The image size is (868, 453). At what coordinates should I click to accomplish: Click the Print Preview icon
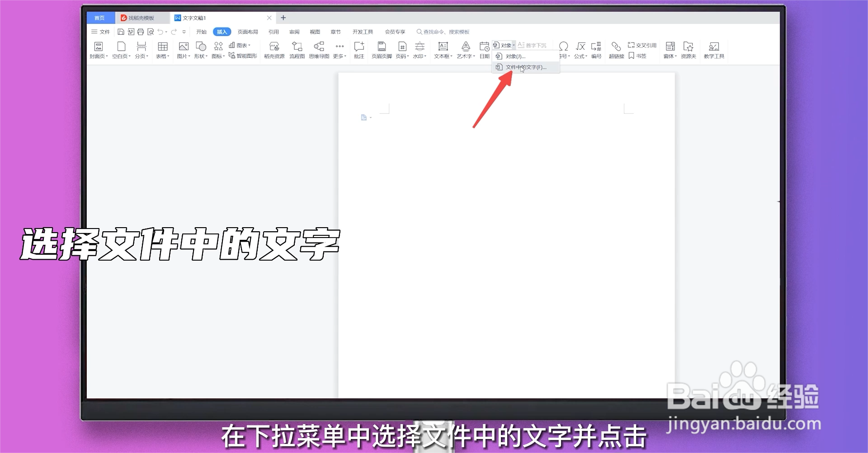151,32
